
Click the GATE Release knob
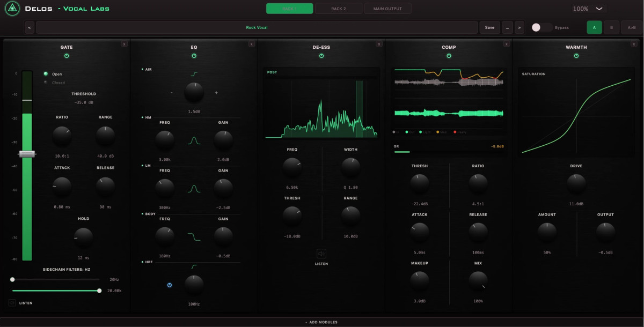click(x=105, y=187)
